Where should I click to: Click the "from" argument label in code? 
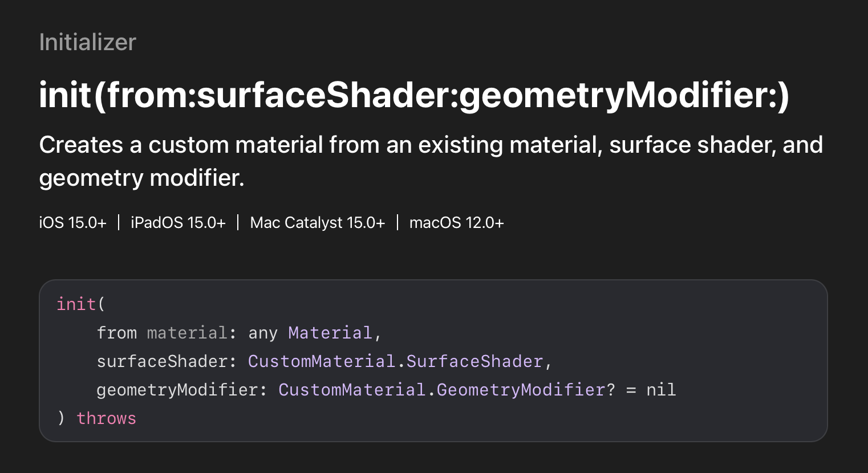[116, 332]
